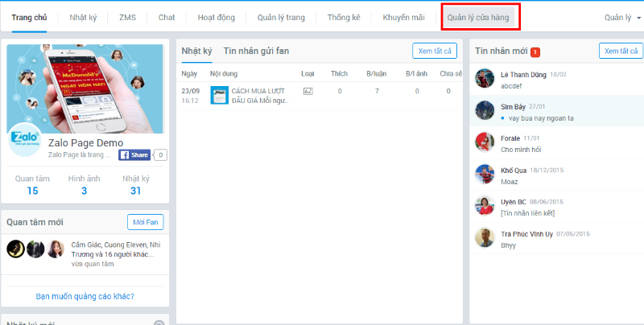Select the Quản lý trang tab

pyautogui.click(x=281, y=18)
